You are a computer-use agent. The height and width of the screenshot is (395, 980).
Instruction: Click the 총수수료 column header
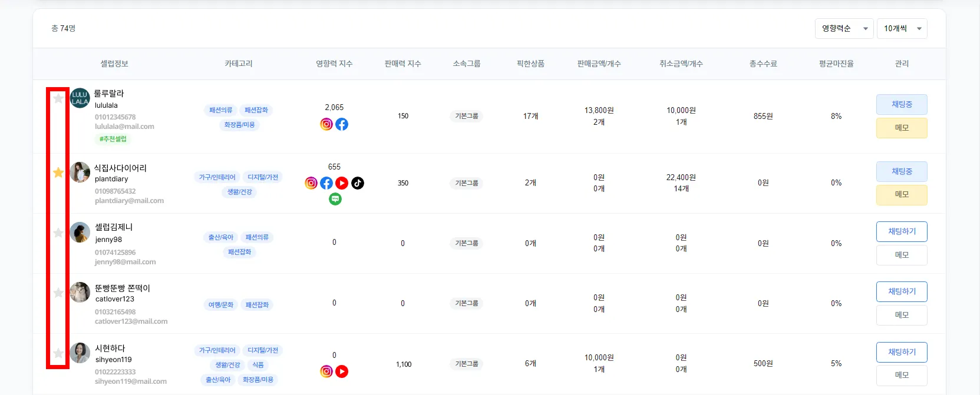763,64
